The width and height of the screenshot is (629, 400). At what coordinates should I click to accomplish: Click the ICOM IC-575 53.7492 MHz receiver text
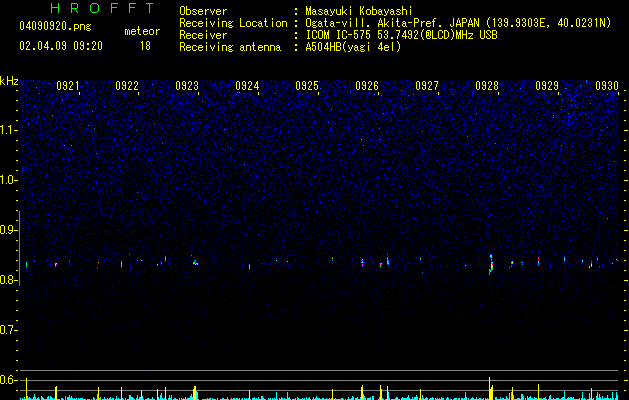(x=401, y=35)
